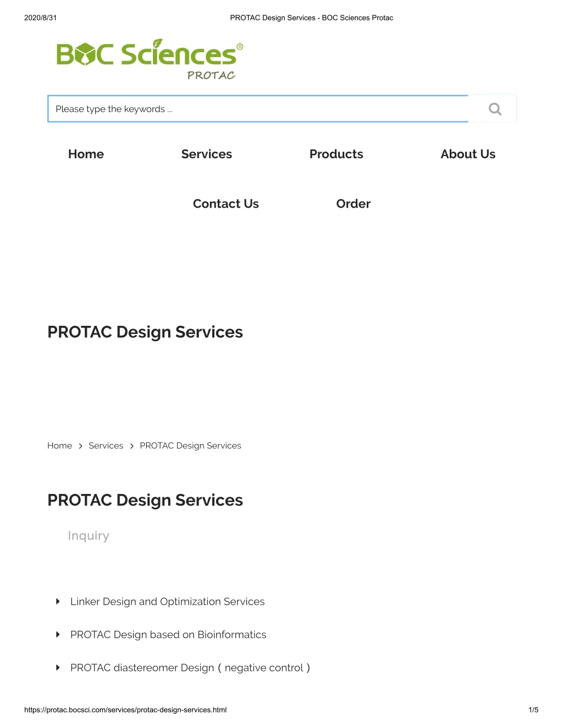The image size is (563, 728).
Task: Click the Inquiry button
Action: (89, 536)
